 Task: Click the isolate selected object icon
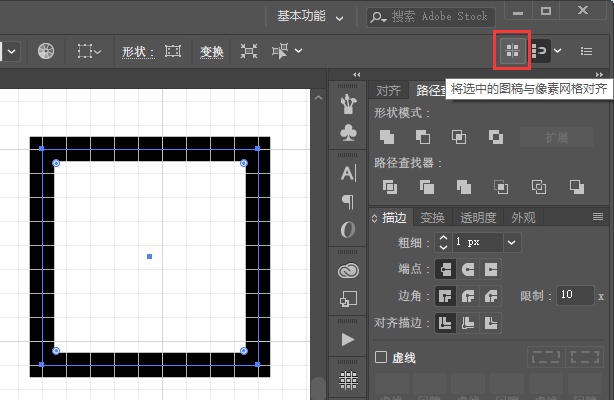point(249,51)
